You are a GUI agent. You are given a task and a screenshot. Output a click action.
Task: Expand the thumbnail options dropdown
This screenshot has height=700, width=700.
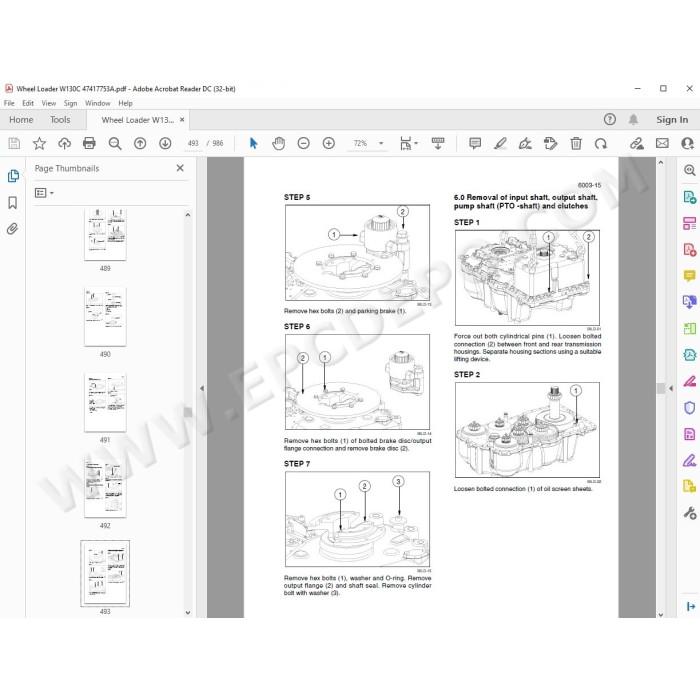coord(44,193)
